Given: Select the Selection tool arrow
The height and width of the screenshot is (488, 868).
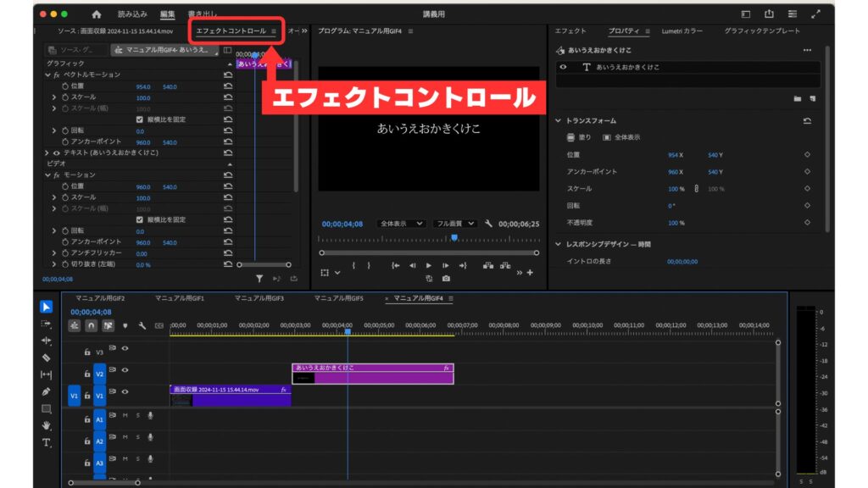Looking at the screenshot, I should click(47, 307).
